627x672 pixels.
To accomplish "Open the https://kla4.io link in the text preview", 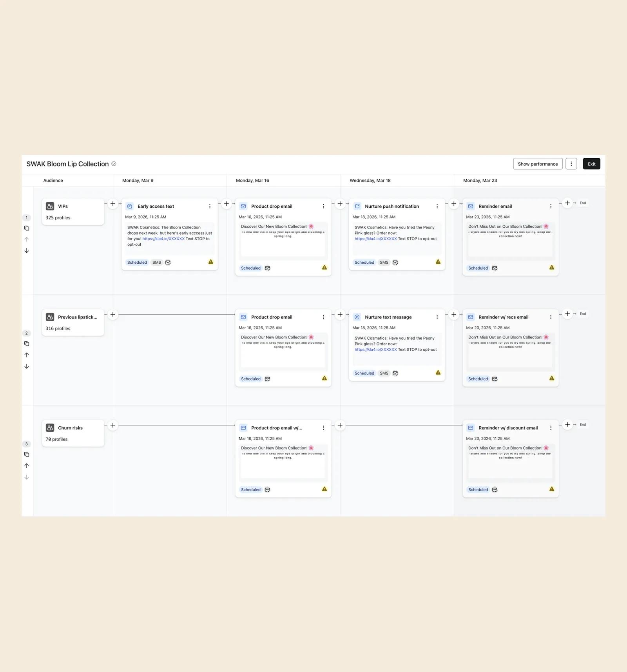I will (163, 239).
